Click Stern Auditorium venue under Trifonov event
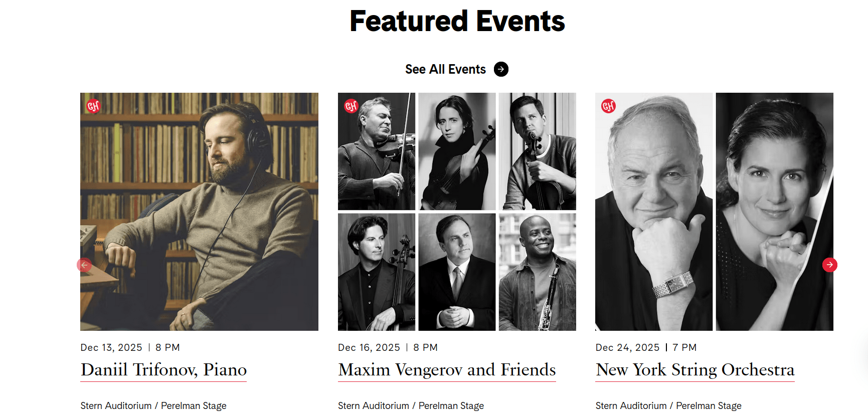The width and height of the screenshot is (868, 415). tap(153, 405)
